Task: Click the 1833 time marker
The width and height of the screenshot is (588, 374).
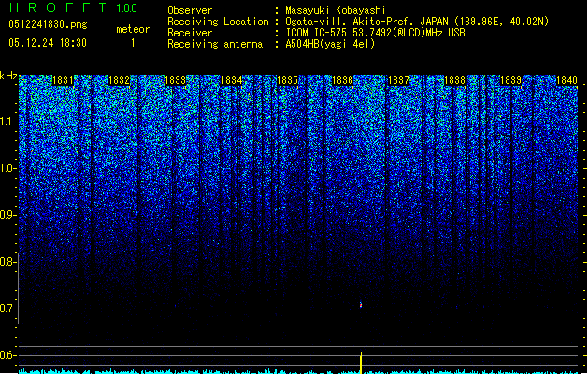Action: pos(175,80)
